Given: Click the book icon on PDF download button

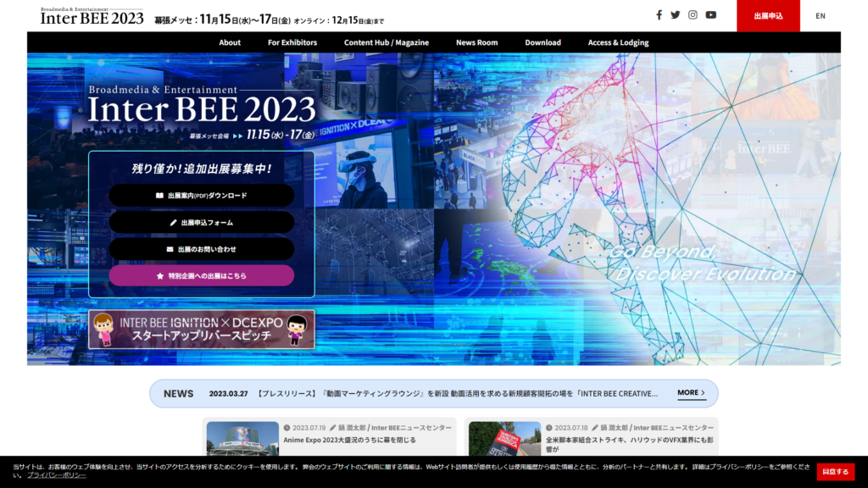Looking at the screenshot, I should tap(159, 196).
